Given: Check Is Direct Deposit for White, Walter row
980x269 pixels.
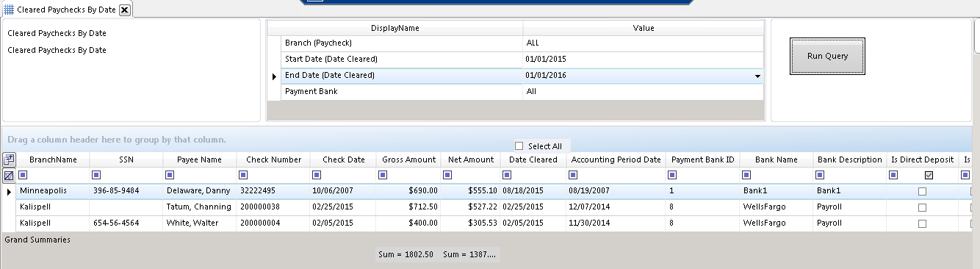Looking at the screenshot, I should coord(922,223).
